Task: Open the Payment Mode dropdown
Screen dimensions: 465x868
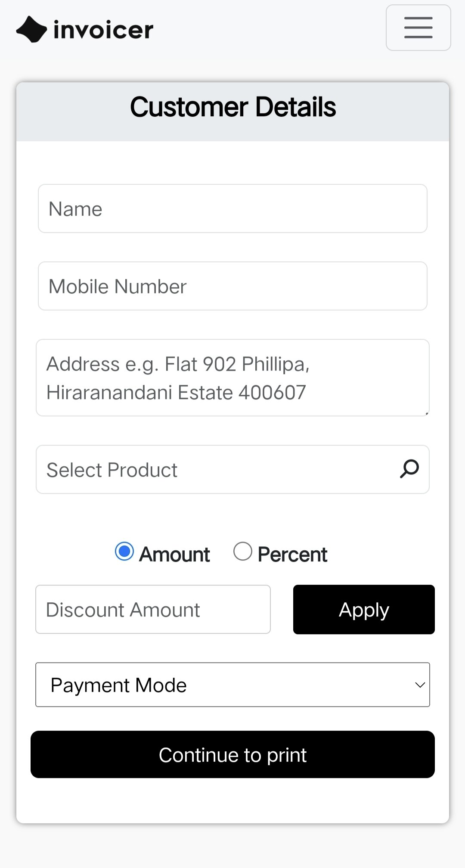Action: (232, 685)
